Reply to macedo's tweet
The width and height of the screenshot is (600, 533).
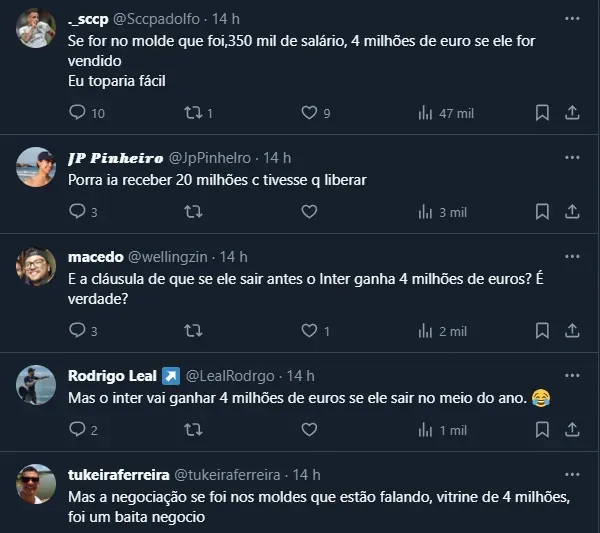click(x=77, y=330)
